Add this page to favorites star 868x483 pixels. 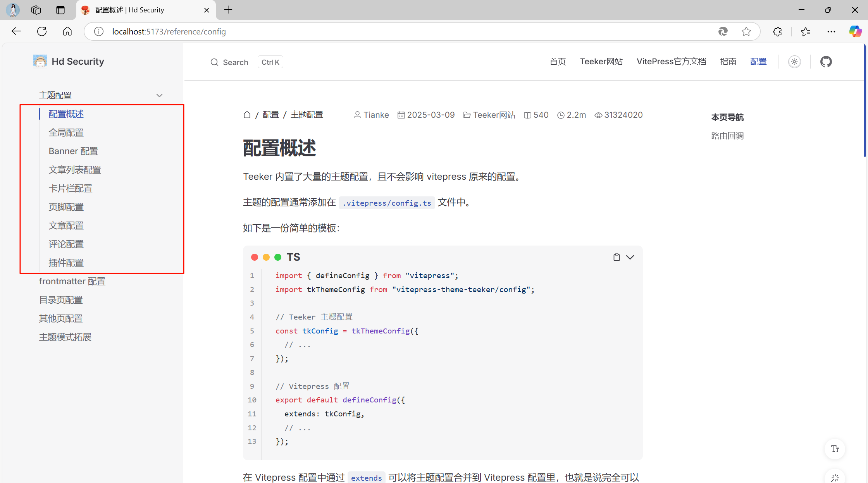[746, 31]
